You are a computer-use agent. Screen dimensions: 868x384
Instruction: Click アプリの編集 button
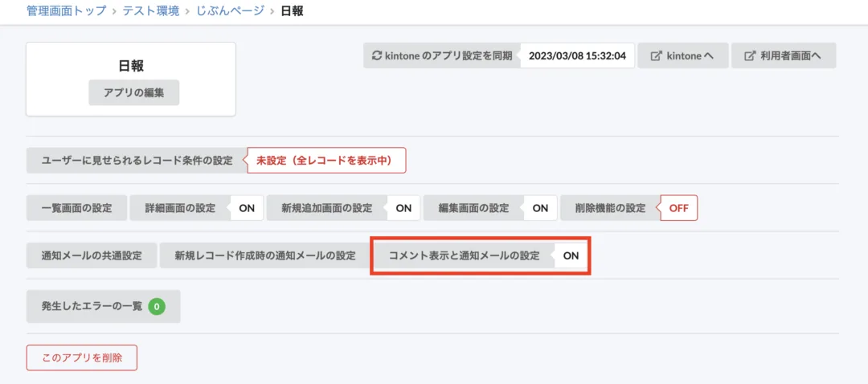134,93
